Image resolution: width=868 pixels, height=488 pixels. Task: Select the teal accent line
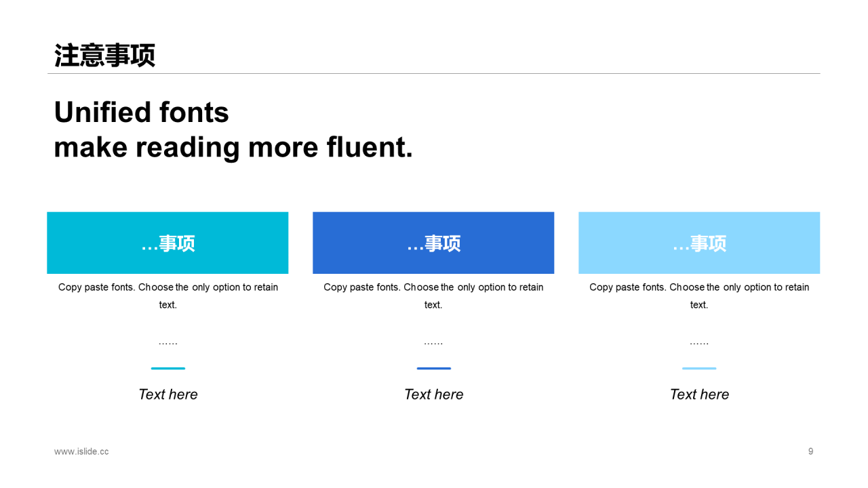click(x=168, y=368)
